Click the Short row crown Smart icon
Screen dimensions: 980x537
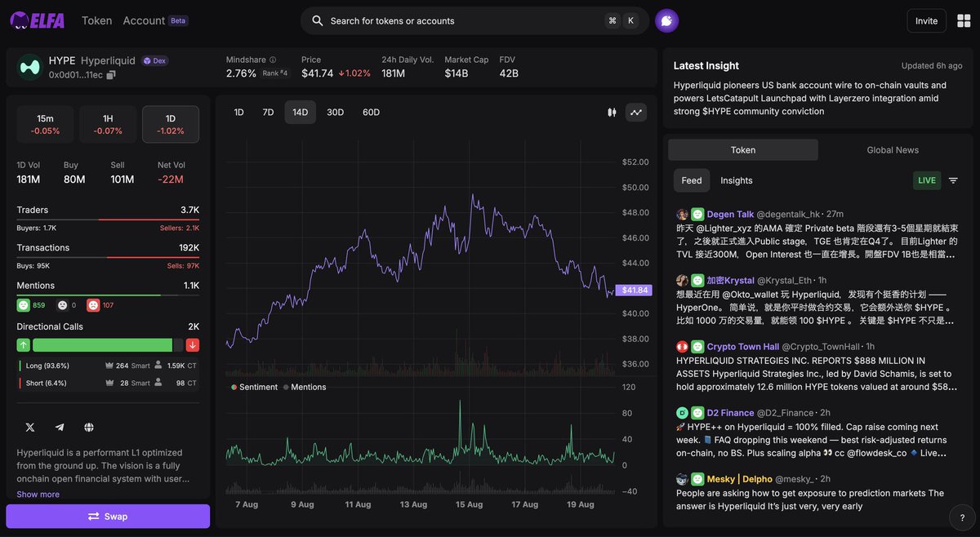point(109,383)
